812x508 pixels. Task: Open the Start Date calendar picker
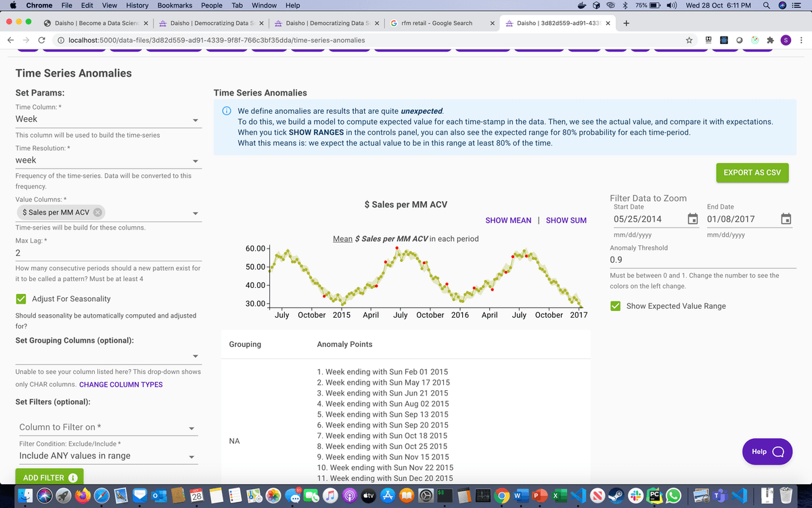(693, 219)
